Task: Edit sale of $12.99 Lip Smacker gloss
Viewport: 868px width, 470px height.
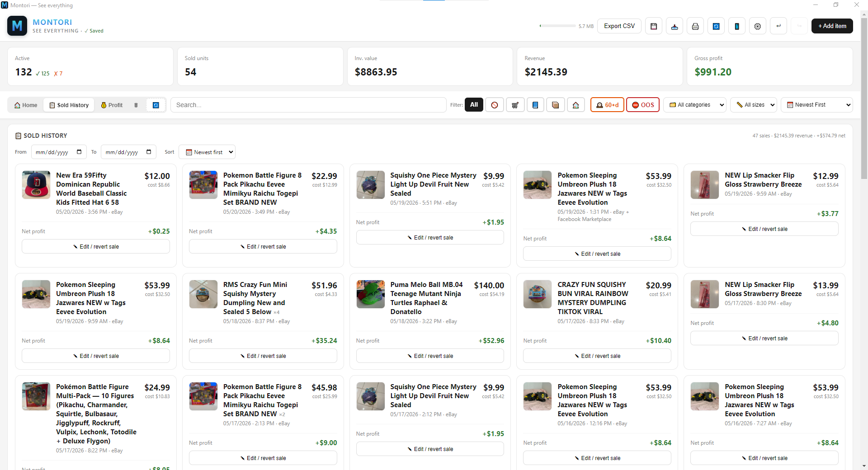Action: tap(764, 229)
